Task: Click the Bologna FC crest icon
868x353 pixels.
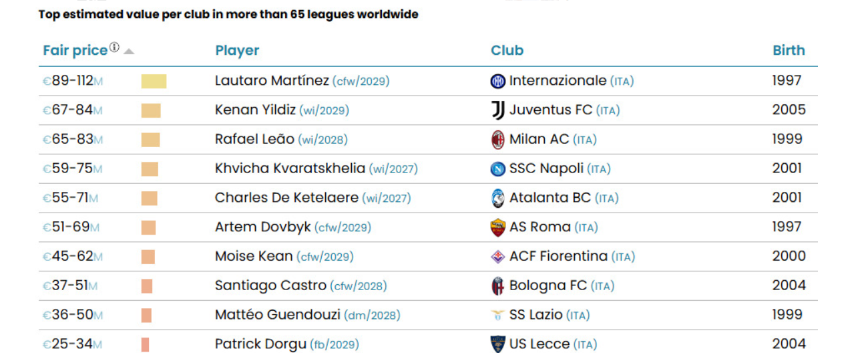Action: tap(498, 286)
